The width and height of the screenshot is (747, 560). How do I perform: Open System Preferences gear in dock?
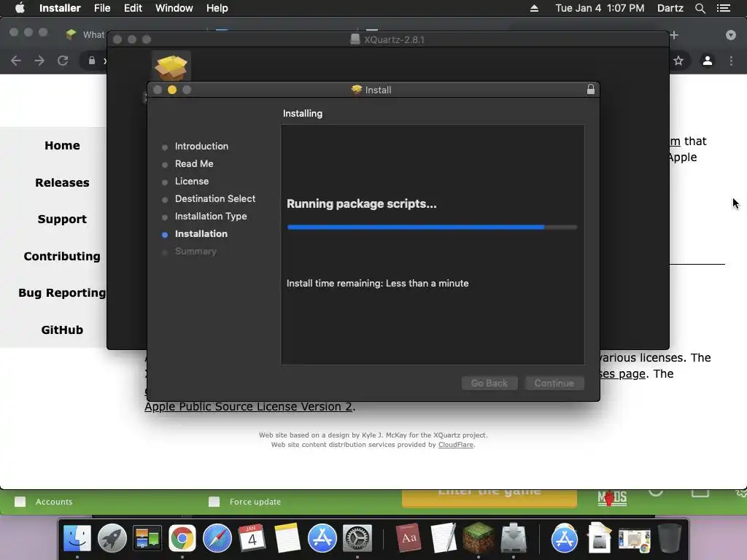(x=357, y=539)
